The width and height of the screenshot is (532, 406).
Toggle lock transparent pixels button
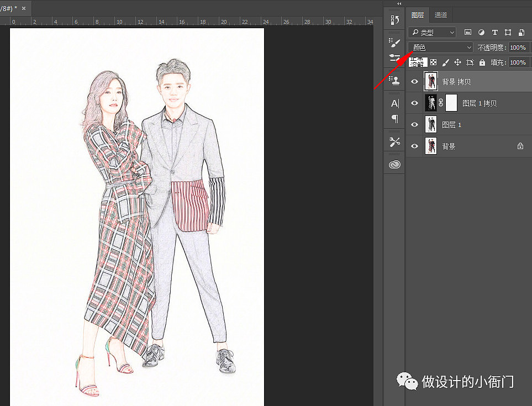(x=433, y=62)
